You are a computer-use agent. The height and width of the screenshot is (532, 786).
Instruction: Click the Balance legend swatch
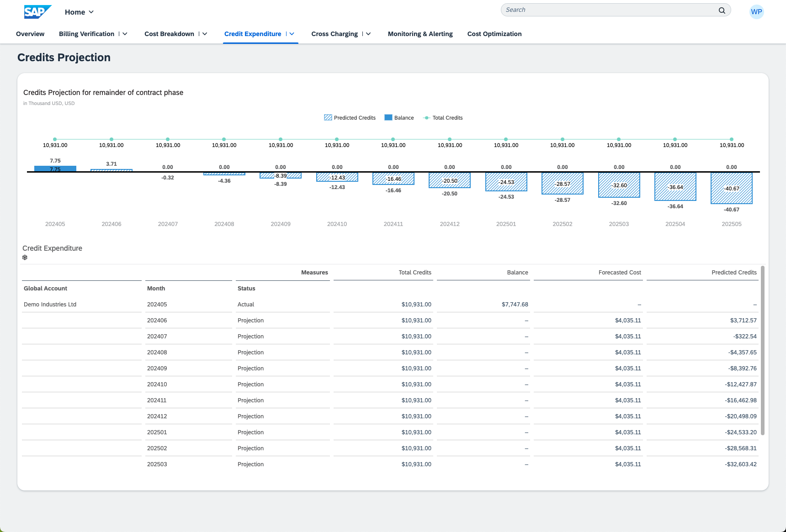pos(388,118)
